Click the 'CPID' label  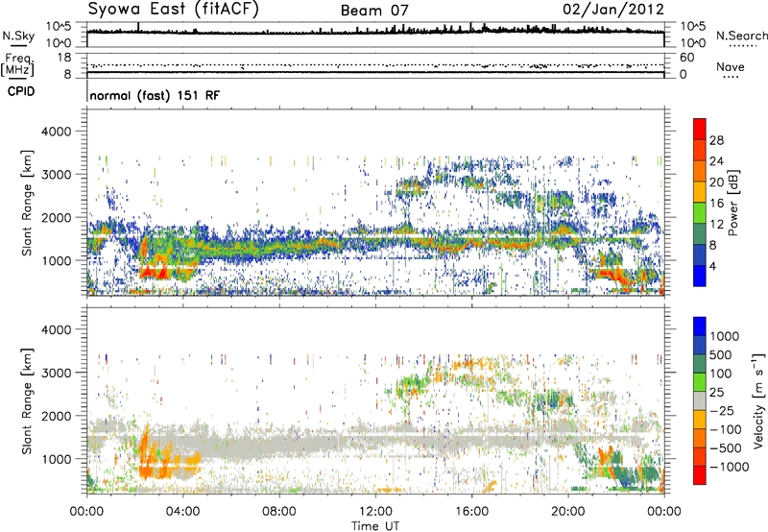click(x=21, y=91)
